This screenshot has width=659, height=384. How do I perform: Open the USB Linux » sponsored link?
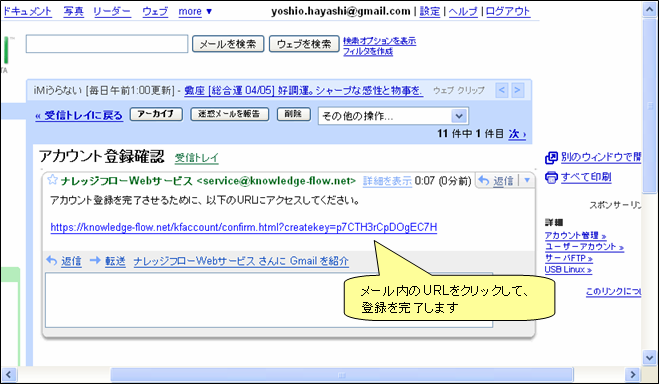click(x=568, y=269)
